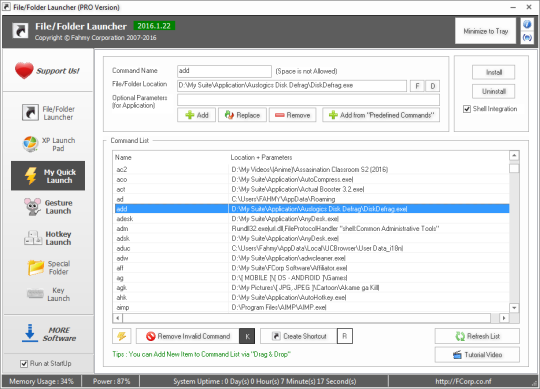The width and height of the screenshot is (540, 389).
Task: Select the act command row
Action: (312, 189)
